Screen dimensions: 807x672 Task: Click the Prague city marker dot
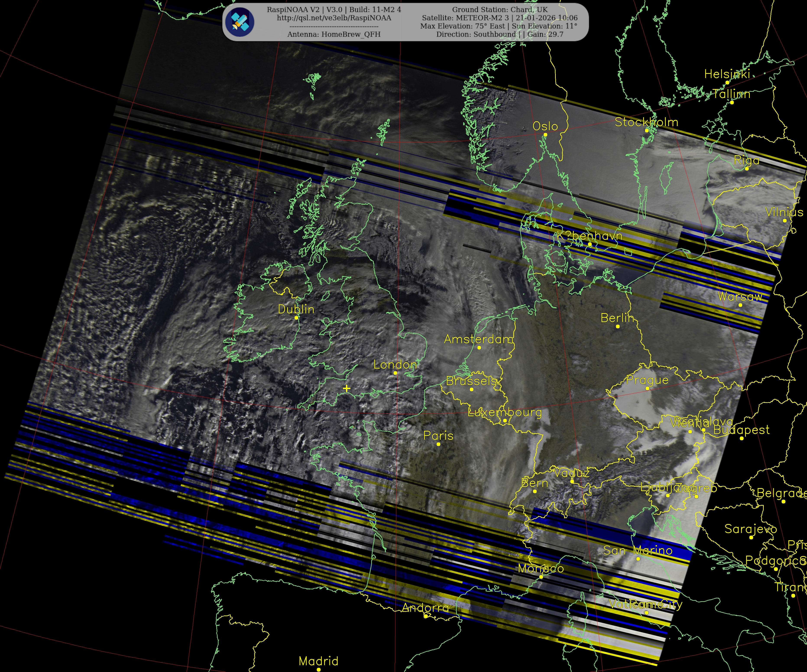648,389
